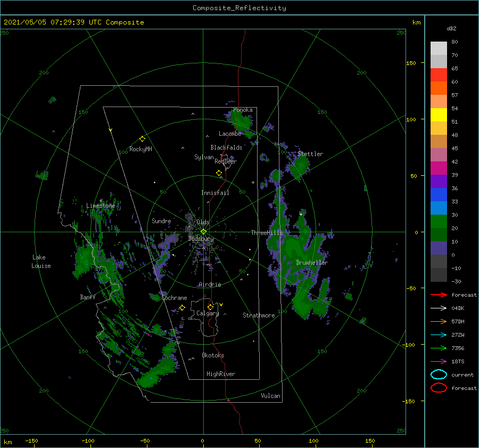Click the Limestone label on map

click(x=101, y=206)
